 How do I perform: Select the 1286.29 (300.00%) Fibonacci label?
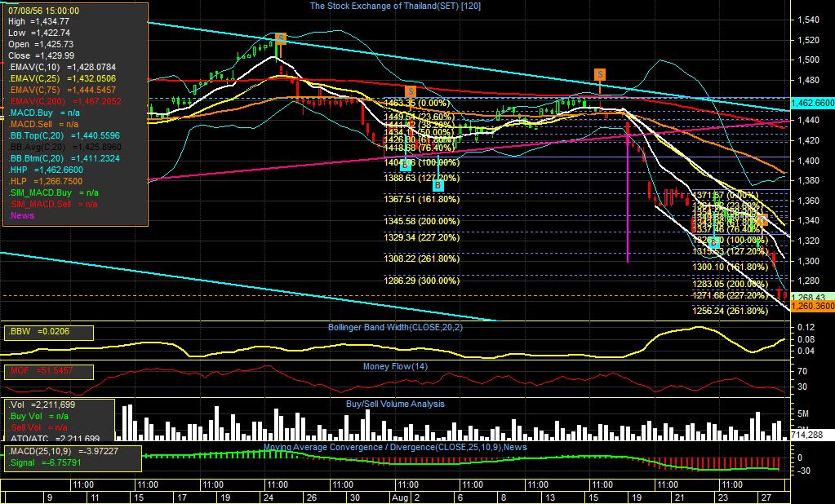(x=421, y=281)
